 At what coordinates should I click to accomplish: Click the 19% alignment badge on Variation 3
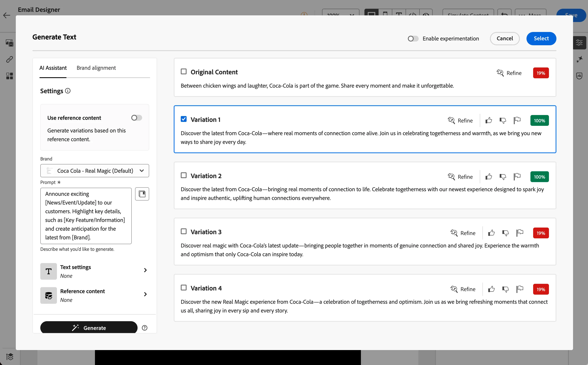tap(541, 233)
